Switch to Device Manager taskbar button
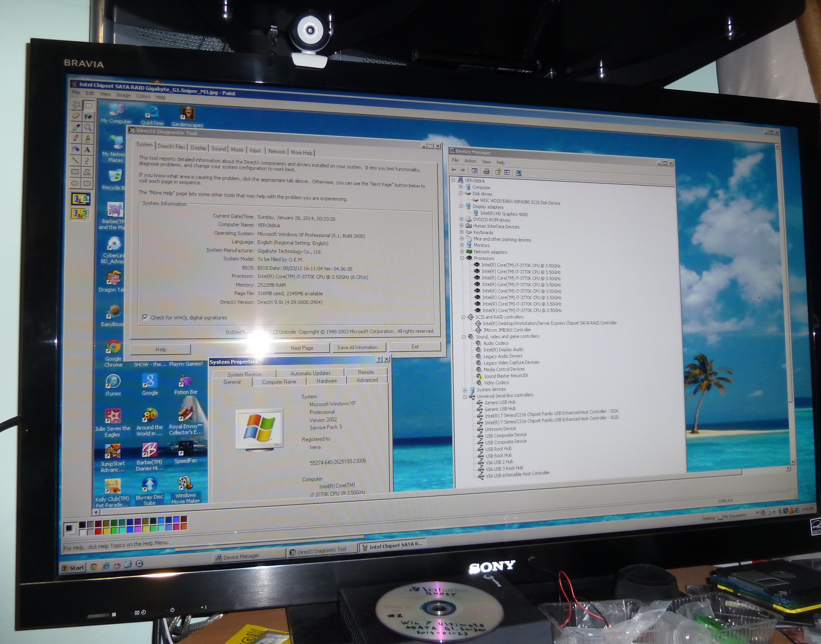Viewport: 821px width, 644px height. point(238,557)
